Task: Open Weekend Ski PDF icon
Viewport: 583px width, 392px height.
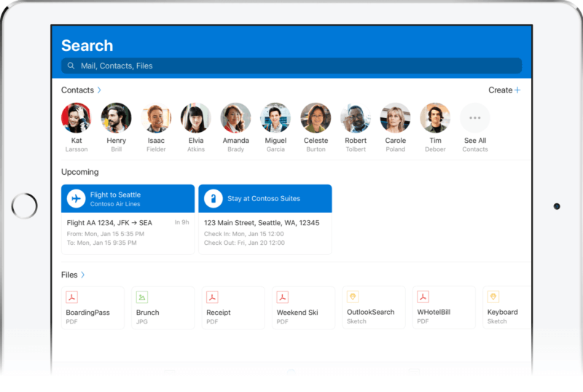Action: pyautogui.click(x=283, y=297)
